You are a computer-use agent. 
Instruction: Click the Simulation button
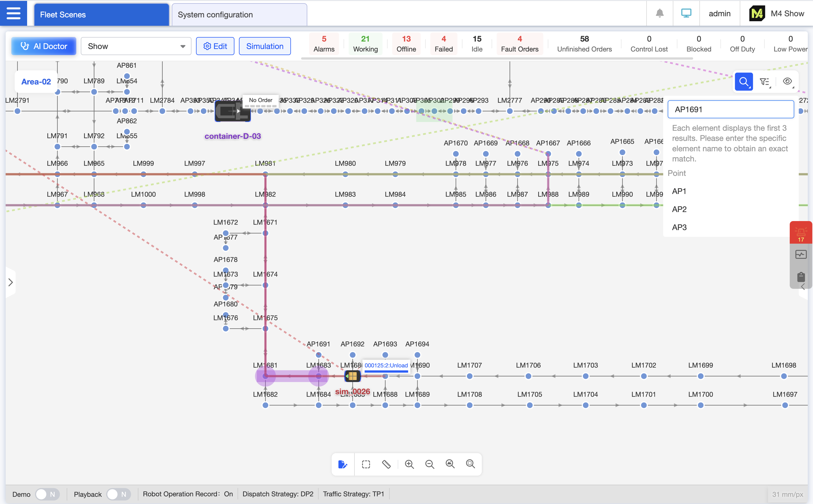pos(264,46)
